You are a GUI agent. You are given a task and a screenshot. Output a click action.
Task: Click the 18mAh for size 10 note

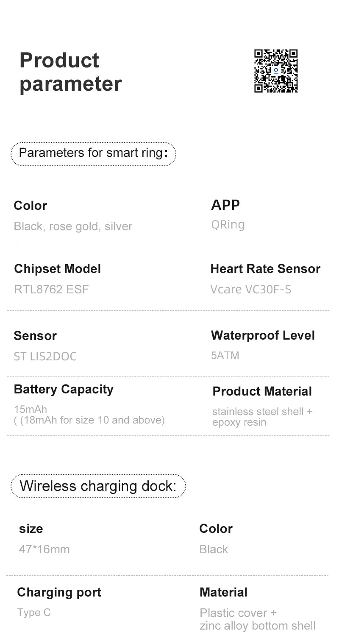(89, 420)
